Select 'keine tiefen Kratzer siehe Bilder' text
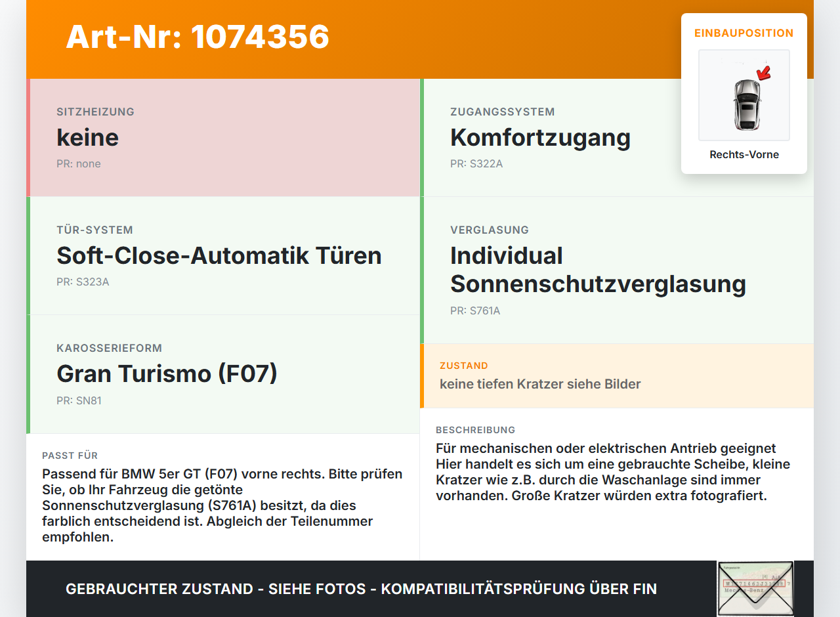Screen dimensions: 840x617 tap(540, 384)
